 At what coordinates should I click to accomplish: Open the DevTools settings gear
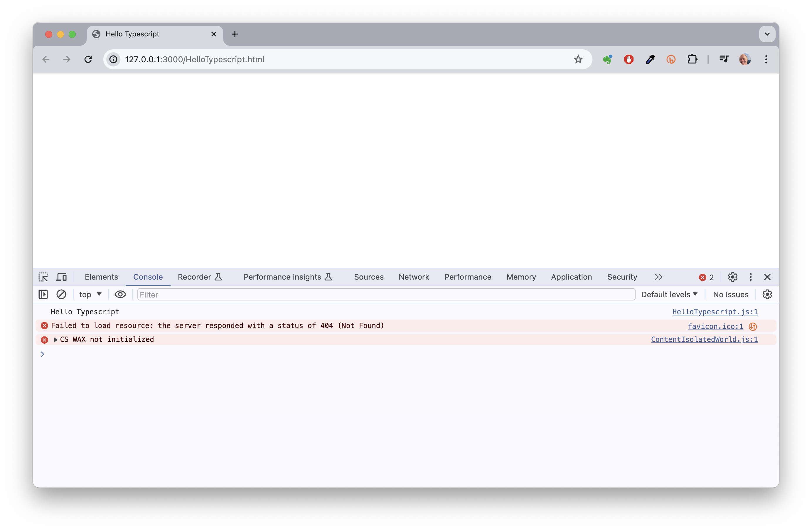[732, 277]
